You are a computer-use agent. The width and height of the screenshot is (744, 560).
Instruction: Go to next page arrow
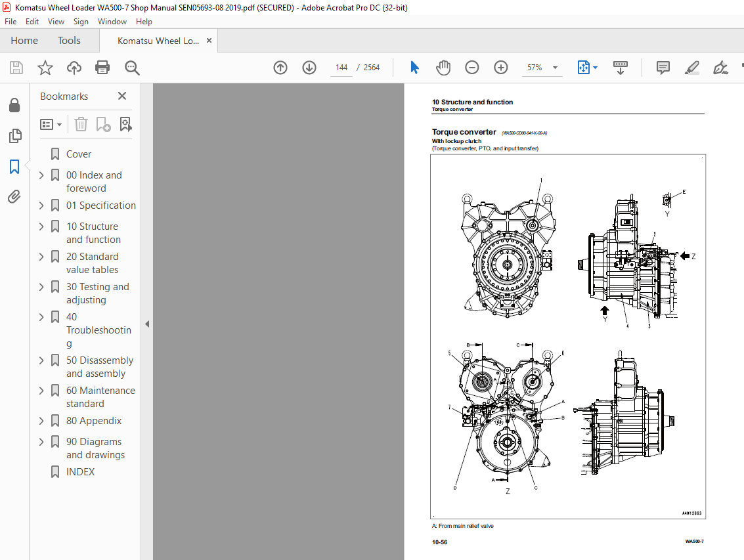point(309,68)
